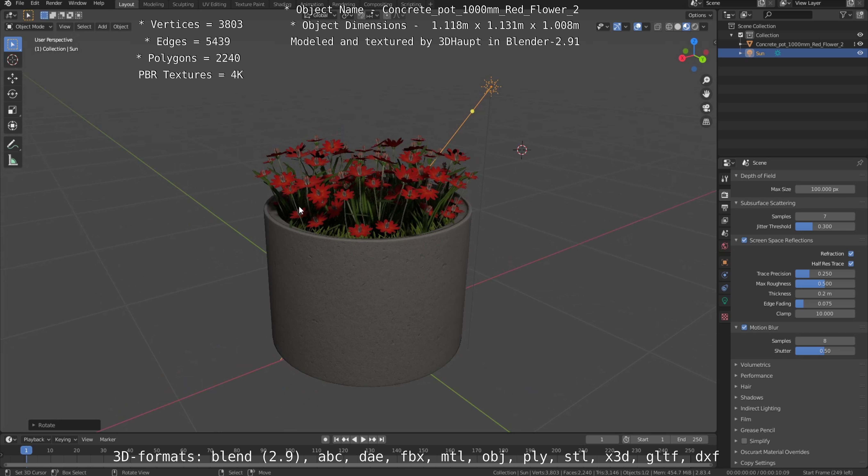The width and height of the screenshot is (868, 476).
Task: Toggle Collection visibility eye icon
Action: pyautogui.click(x=860, y=35)
